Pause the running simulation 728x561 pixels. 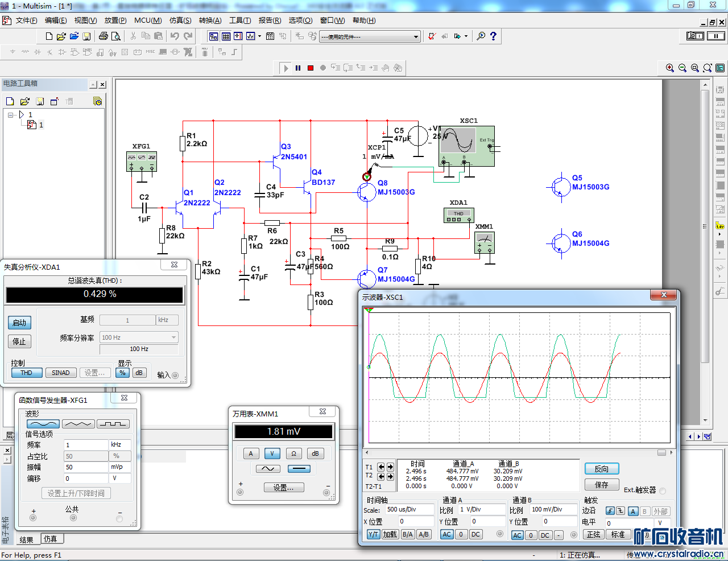click(x=298, y=68)
